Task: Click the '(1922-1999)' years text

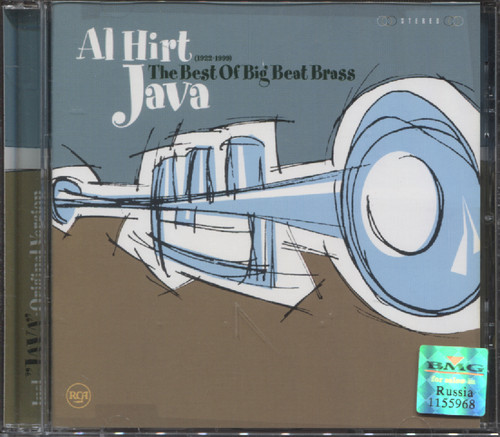Action: [212, 59]
